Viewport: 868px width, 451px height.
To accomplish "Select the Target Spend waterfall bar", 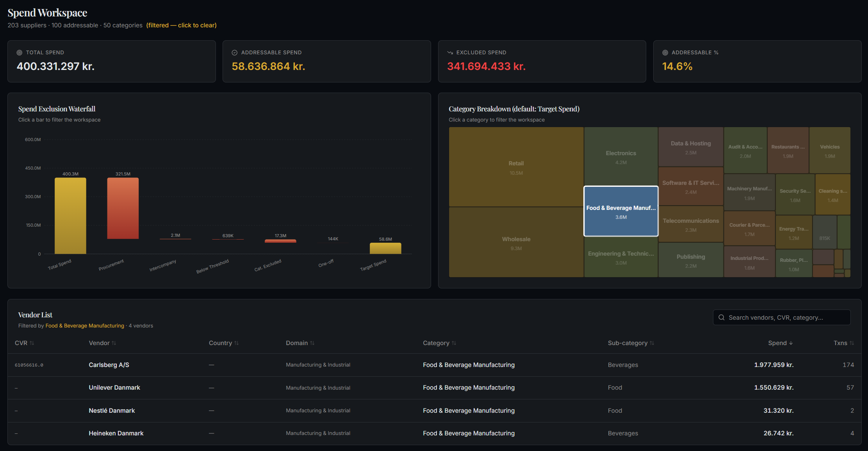I will click(x=385, y=249).
